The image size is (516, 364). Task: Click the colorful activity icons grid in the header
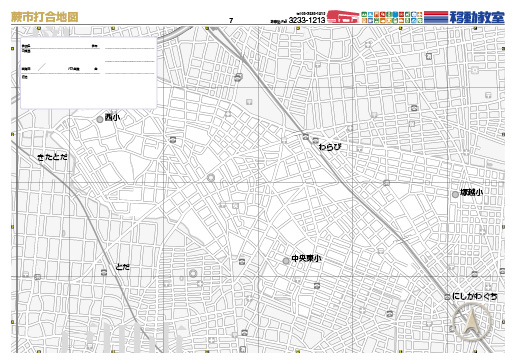(x=392, y=17)
